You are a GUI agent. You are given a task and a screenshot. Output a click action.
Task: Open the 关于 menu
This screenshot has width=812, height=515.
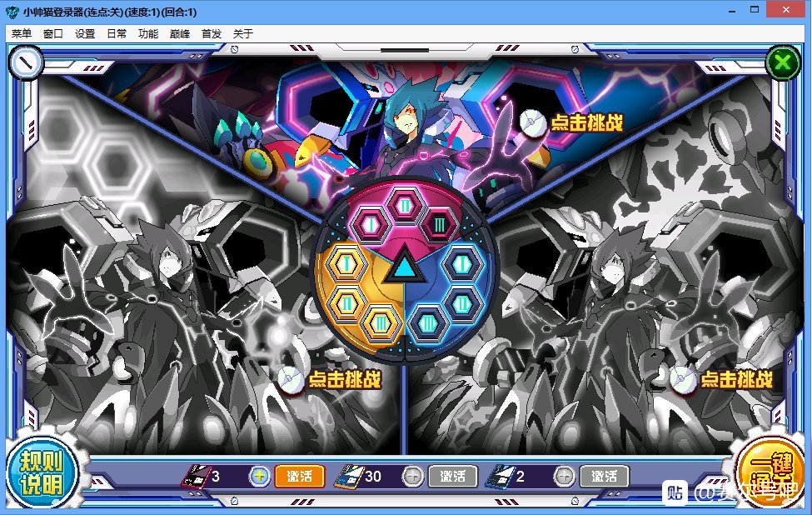coord(243,33)
